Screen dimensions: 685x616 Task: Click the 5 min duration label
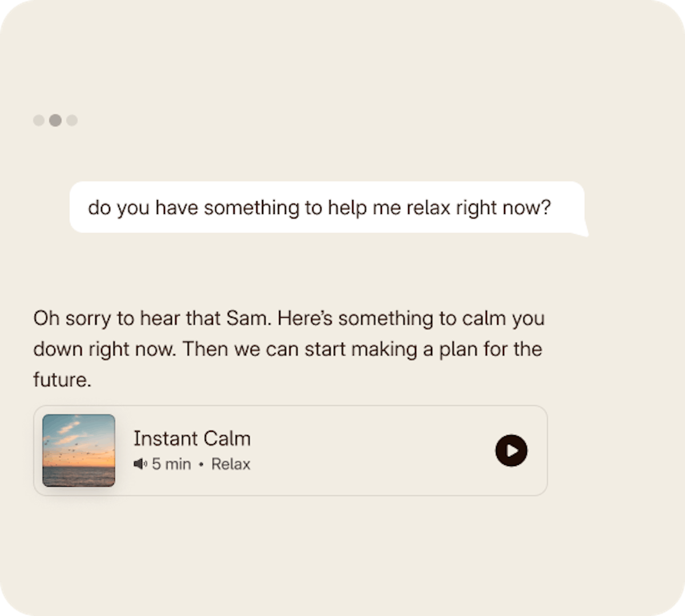pyautogui.click(x=171, y=464)
